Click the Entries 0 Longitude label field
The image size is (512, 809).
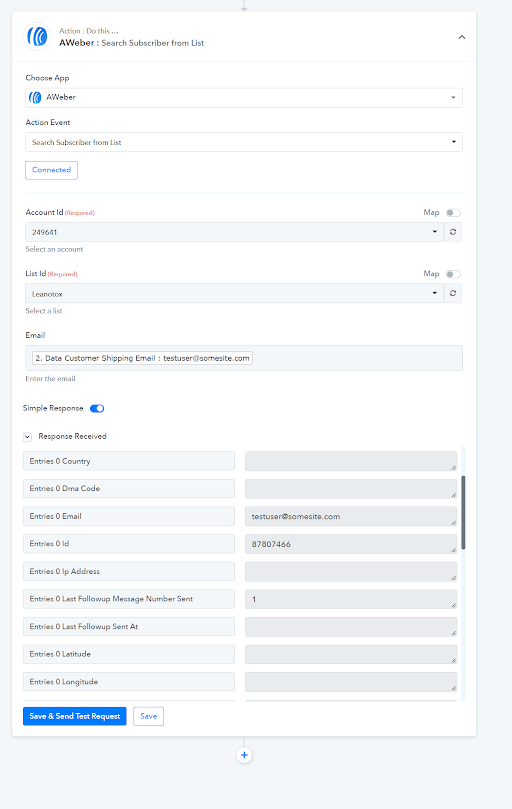pos(129,682)
